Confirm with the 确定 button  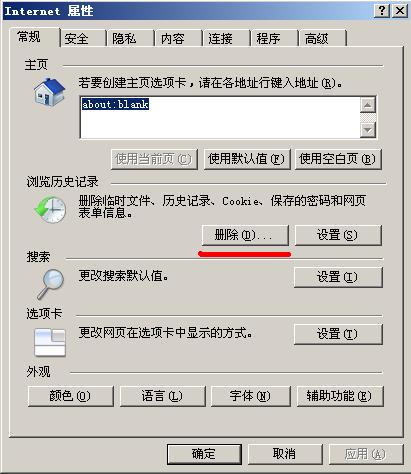point(204,454)
